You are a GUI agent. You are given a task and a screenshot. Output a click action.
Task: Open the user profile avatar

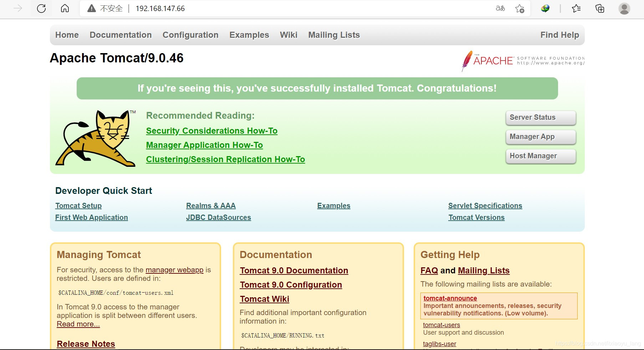pos(624,9)
